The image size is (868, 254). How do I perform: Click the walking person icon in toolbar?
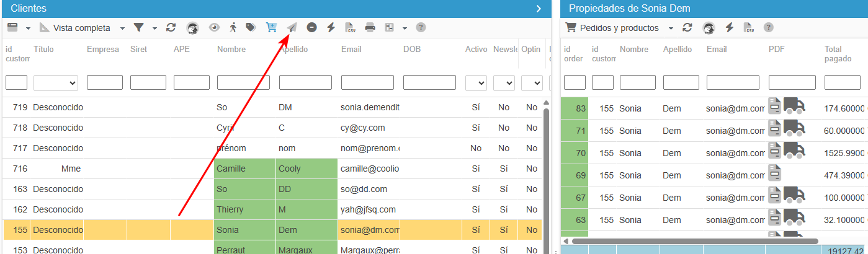point(233,28)
